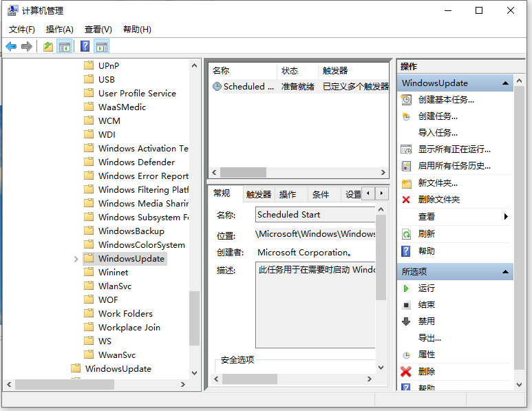
Task: Collapse the 所选项 actions section
Action: click(x=505, y=271)
